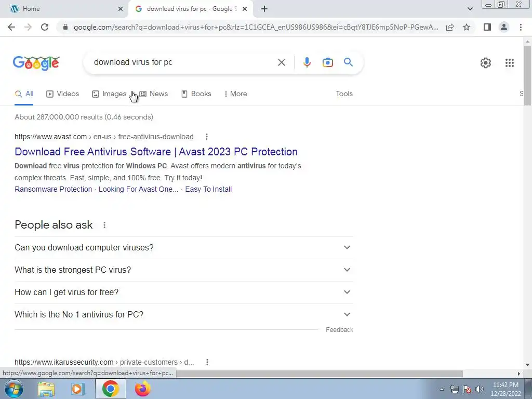
Task: Click the Feedback link
Action: [339, 330]
